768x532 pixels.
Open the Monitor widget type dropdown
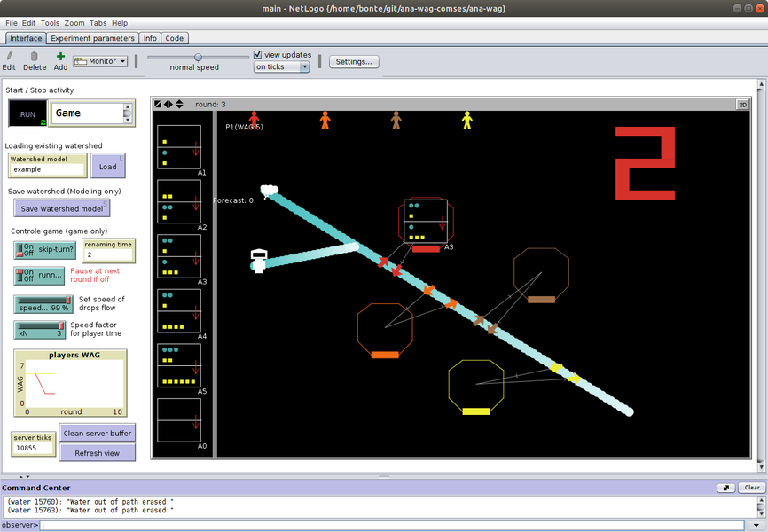coord(100,61)
